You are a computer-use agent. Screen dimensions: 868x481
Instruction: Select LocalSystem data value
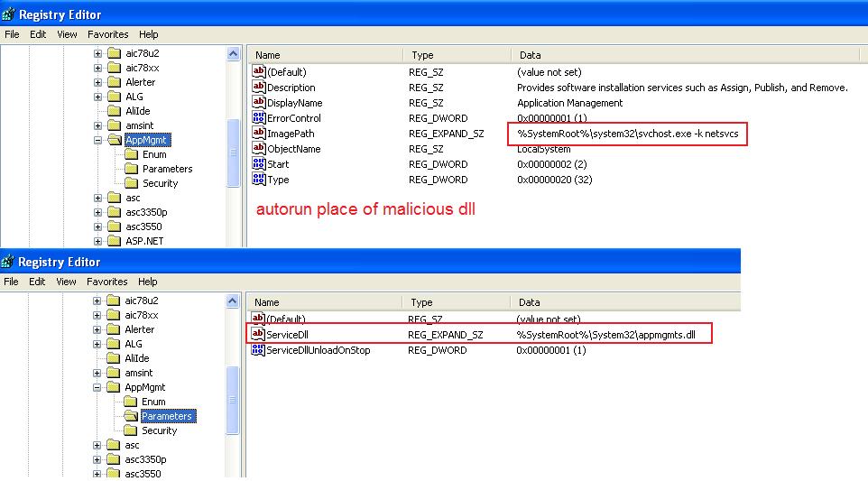click(x=543, y=149)
